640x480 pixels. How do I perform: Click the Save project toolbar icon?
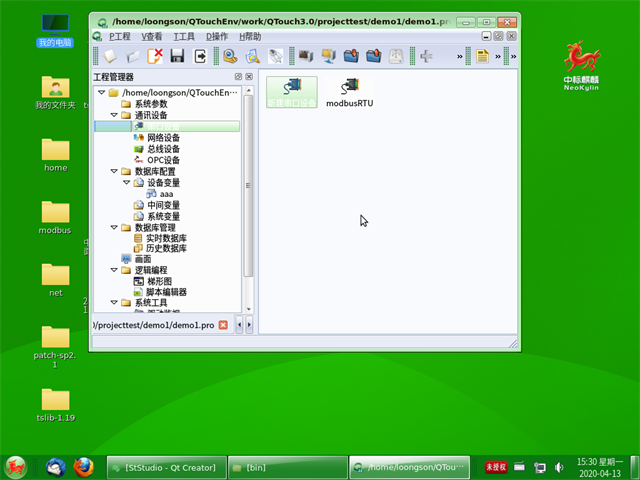pyautogui.click(x=177, y=57)
